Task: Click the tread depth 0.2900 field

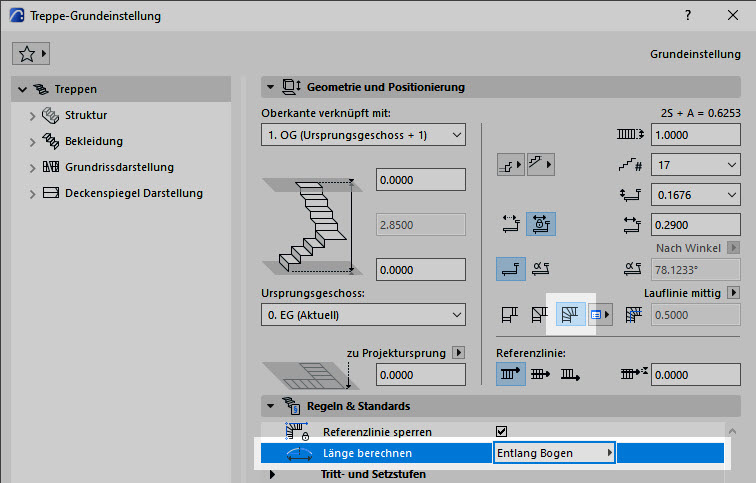Action: tap(696, 225)
